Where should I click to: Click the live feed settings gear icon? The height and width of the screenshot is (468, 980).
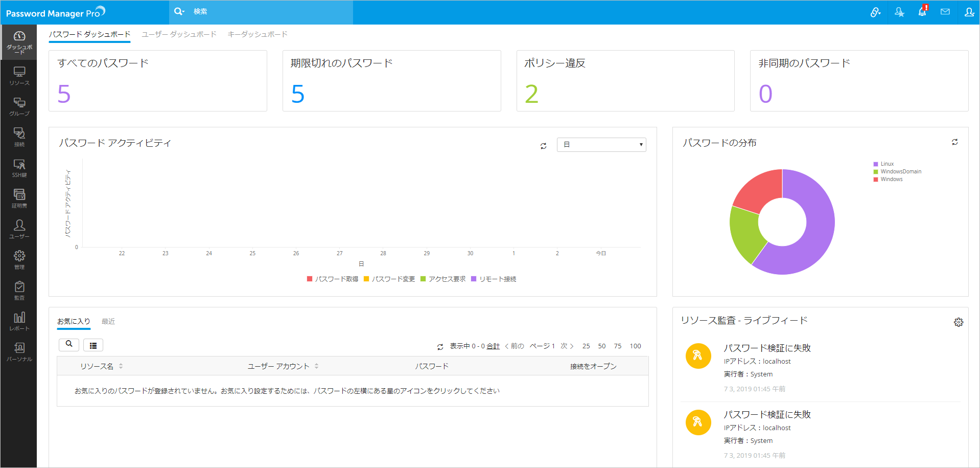coord(958,322)
